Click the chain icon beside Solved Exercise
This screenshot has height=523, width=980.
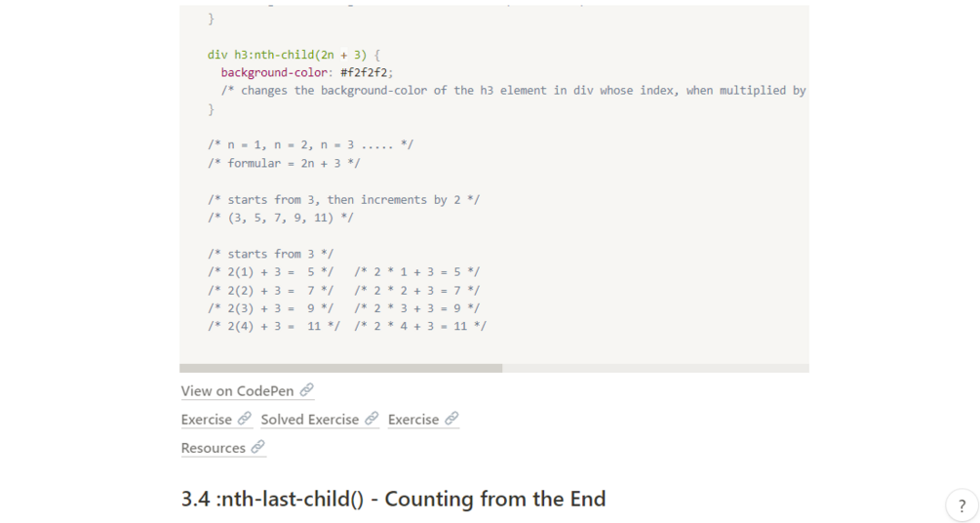pos(372,419)
